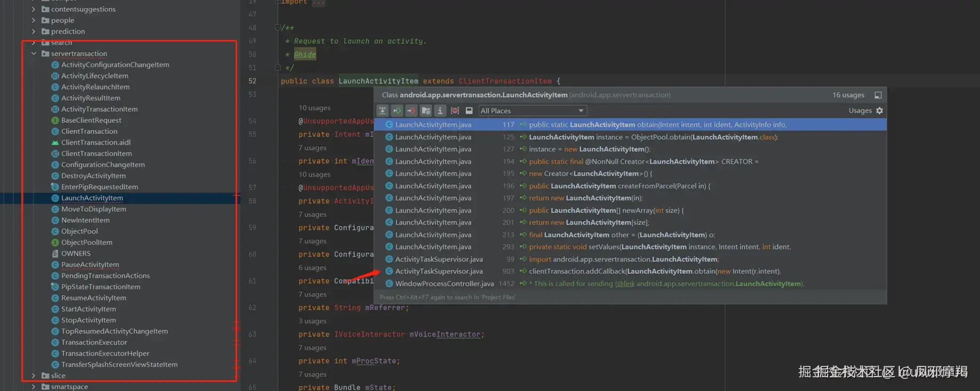The image size is (980, 391).
Task: Click open in Find tool window icon
Action: pyautogui.click(x=878, y=95)
